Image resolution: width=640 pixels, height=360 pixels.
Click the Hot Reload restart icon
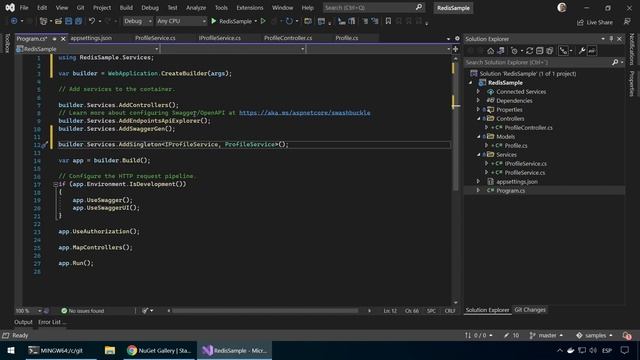coord(289,21)
